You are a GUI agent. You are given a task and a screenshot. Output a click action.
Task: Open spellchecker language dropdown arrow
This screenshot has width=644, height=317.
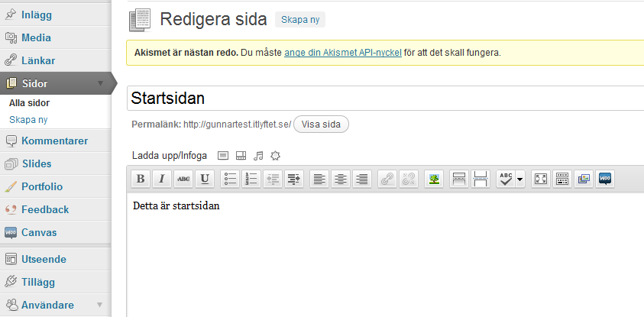coord(520,179)
